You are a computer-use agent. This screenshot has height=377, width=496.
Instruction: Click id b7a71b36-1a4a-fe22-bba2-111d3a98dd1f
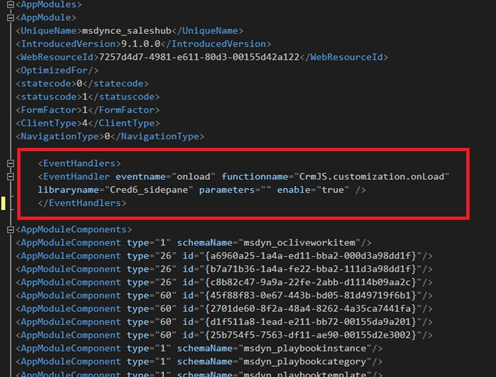tap(311, 269)
